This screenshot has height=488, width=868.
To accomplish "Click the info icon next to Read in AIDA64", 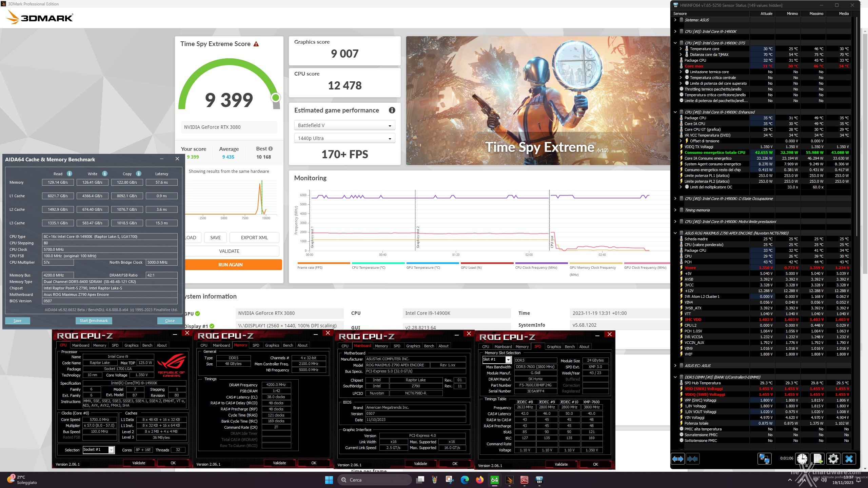I will [x=70, y=174].
